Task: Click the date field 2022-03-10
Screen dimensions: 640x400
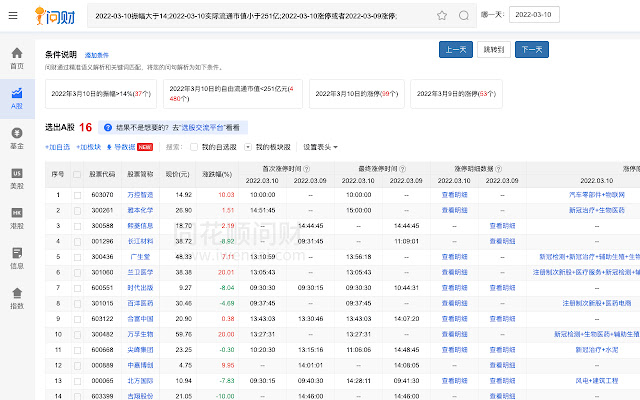Action: pyautogui.click(x=534, y=15)
